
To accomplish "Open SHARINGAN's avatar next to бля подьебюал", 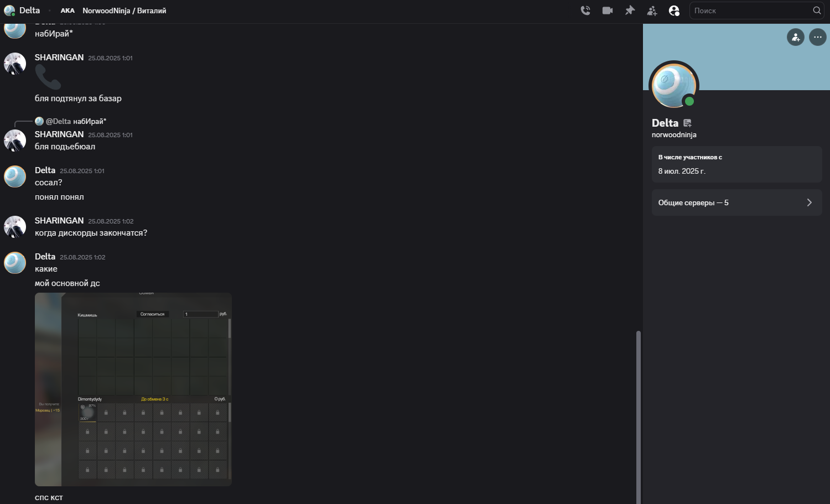I will pos(15,141).
